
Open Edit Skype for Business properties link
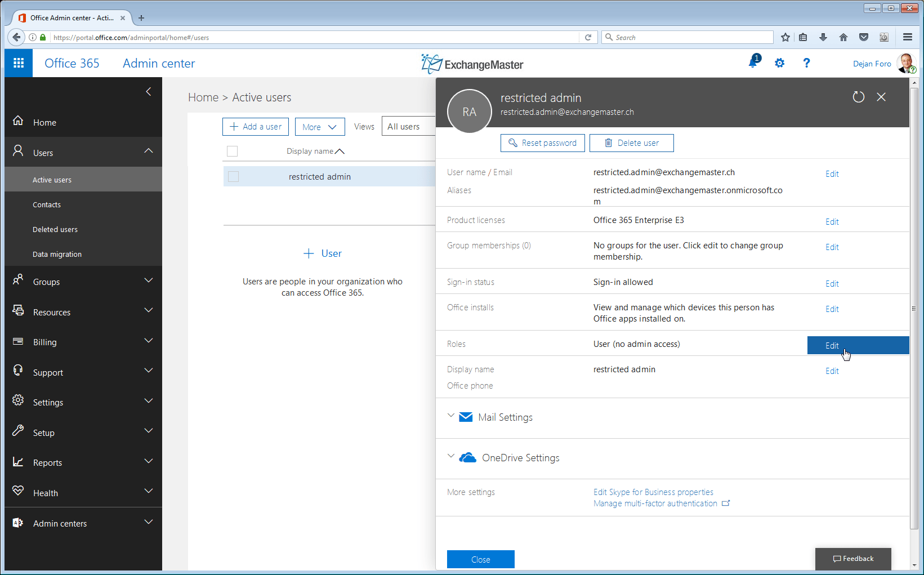(x=653, y=492)
